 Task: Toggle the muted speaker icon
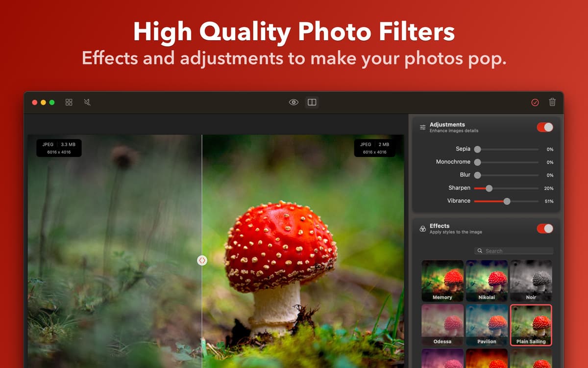[x=87, y=102]
